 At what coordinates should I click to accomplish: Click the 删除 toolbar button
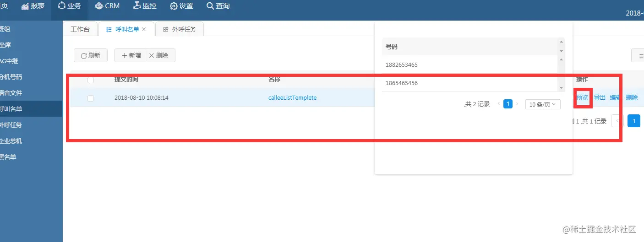click(160, 55)
